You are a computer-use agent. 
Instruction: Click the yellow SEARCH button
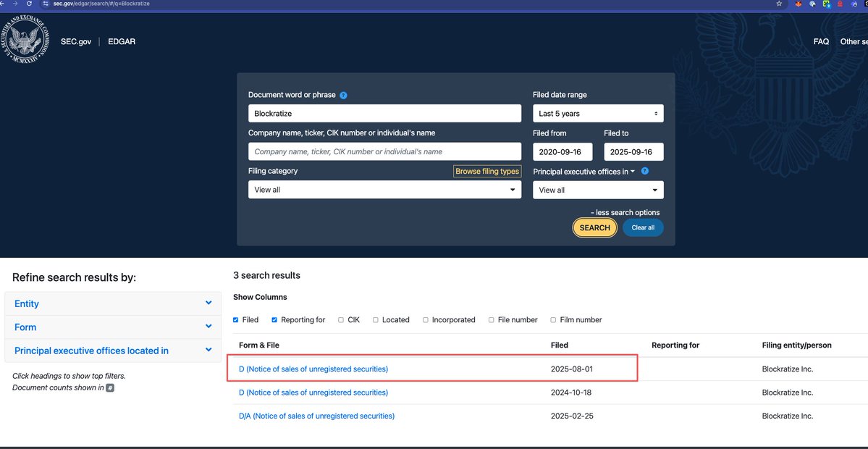point(594,227)
